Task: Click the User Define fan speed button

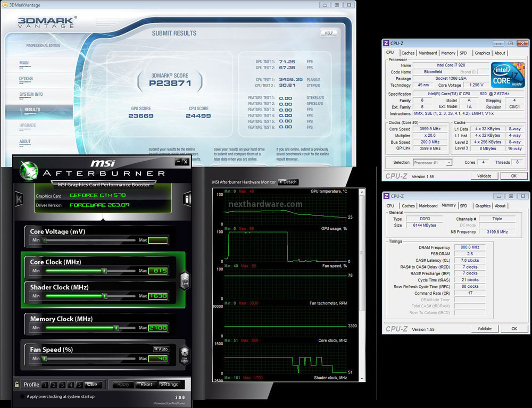Action: coord(185,354)
